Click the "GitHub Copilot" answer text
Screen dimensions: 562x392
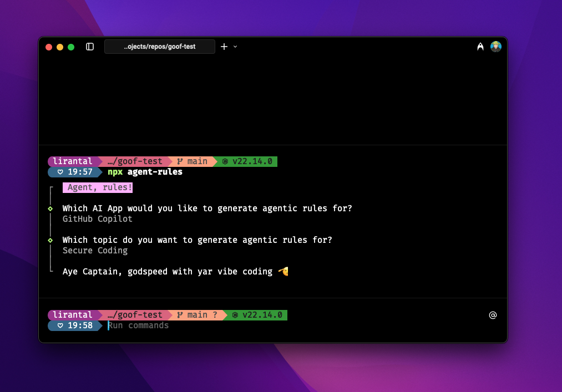click(x=98, y=219)
